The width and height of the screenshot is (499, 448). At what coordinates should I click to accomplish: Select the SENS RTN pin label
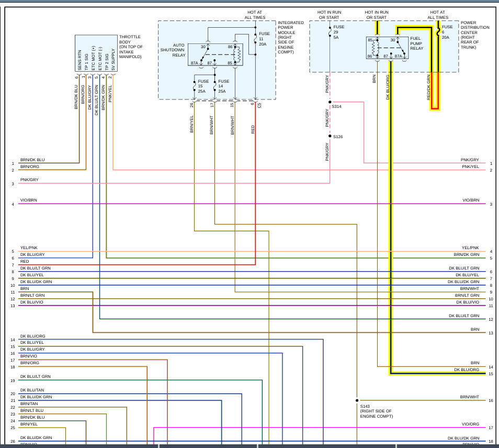click(x=80, y=60)
